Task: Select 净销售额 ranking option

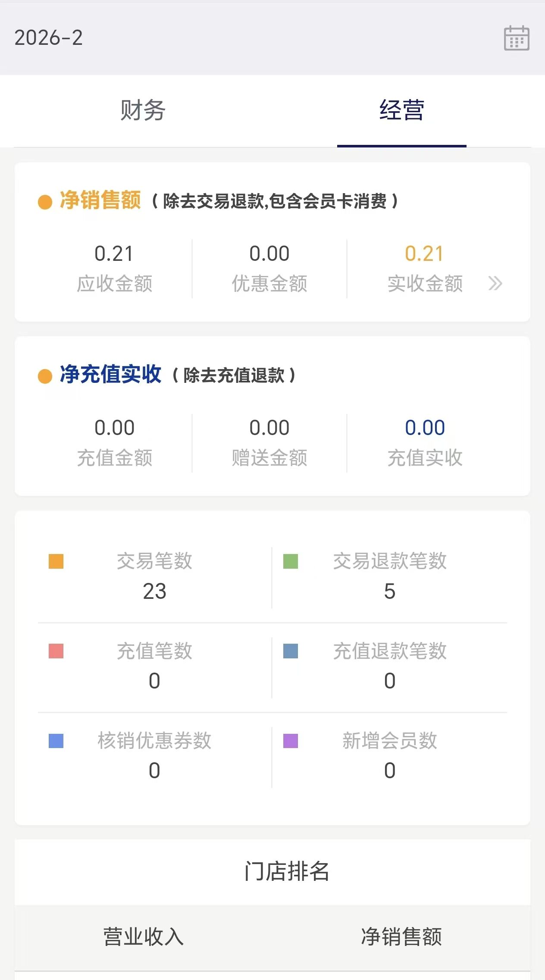Action: pyautogui.click(x=401, y=937)
